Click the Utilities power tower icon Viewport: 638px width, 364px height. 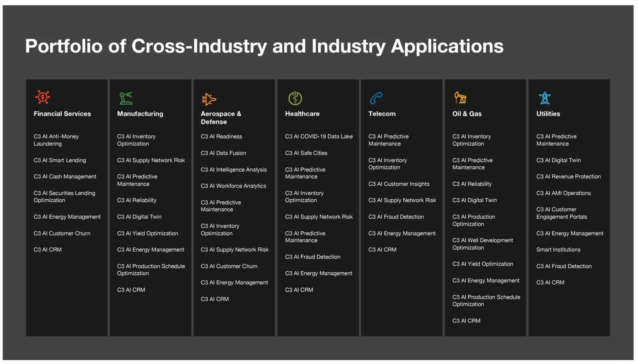coord(545,98)
